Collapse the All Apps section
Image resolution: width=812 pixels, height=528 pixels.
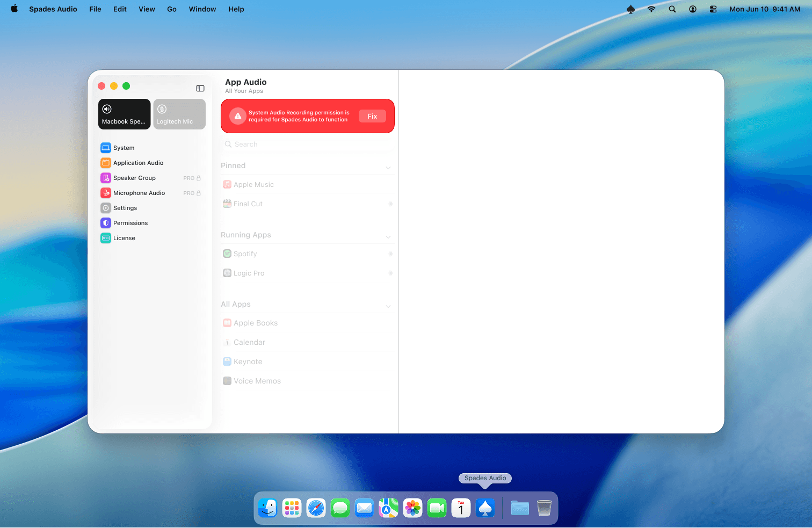pos(388,306)
